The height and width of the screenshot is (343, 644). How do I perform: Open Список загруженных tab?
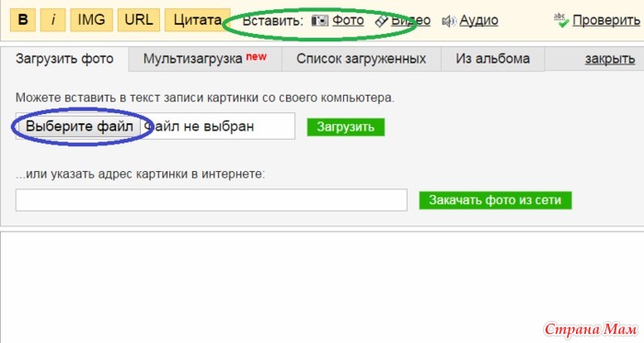[x=361, y=59]
